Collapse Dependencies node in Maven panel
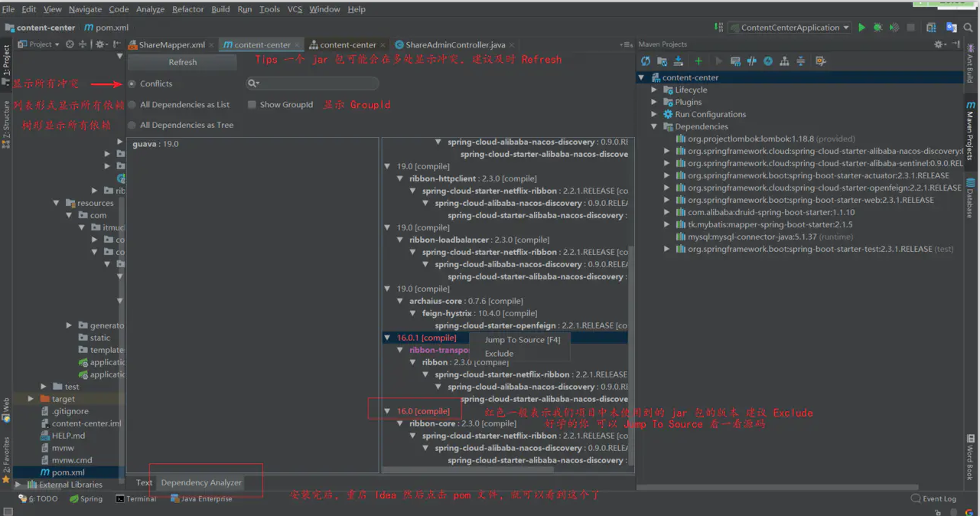Image resolution: width=980 pixels, height=516 pixels. coord(654,126)
